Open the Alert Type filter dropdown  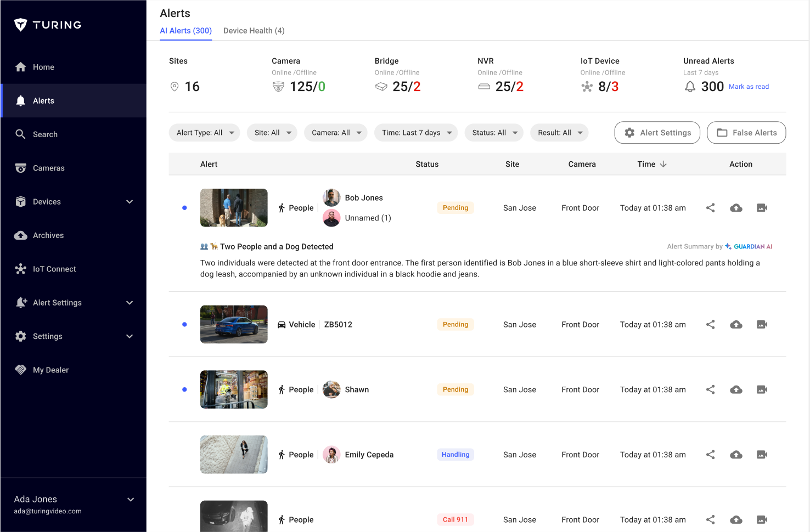[204, 132]
